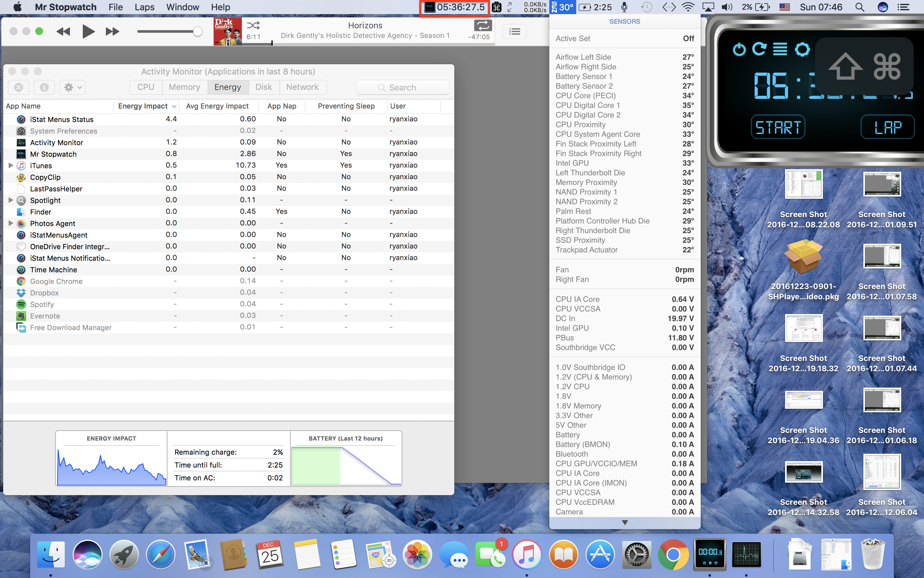Select the Google Chrome process row
The width and height of the screenshot is (924, 578).
pos(228,281)
